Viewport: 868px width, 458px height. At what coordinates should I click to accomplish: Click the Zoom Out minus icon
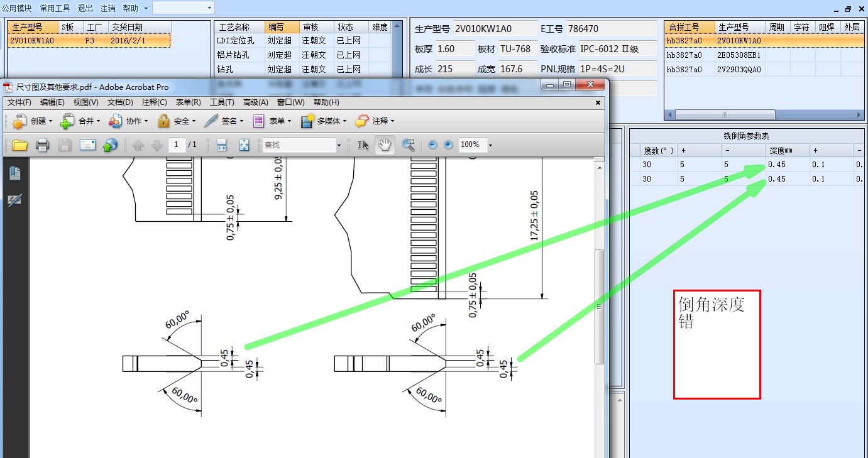point(432,145)
